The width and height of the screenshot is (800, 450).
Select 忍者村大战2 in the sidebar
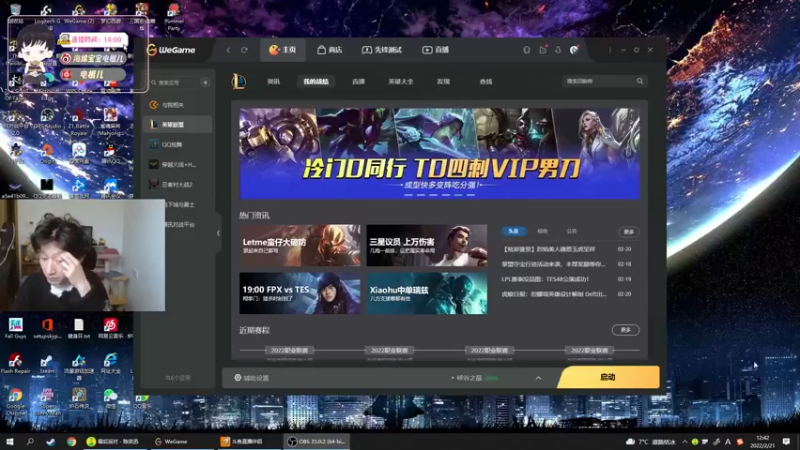point(178,184)
